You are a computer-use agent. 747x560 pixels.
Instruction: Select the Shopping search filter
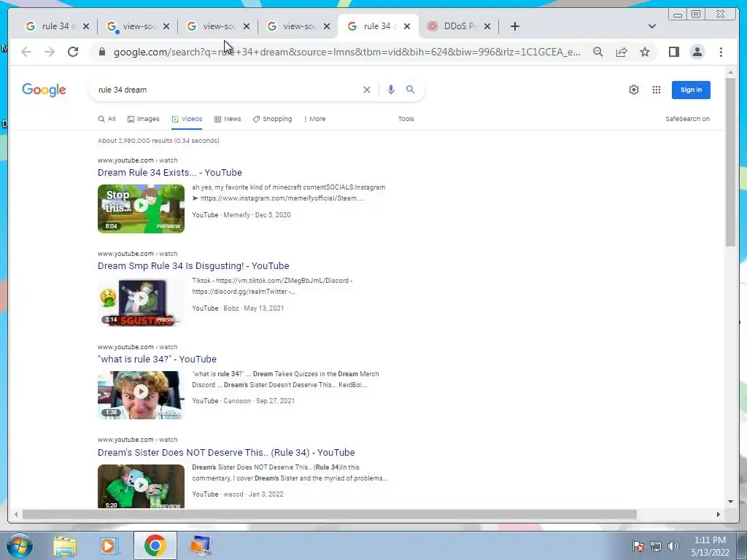tap(273, 119)
